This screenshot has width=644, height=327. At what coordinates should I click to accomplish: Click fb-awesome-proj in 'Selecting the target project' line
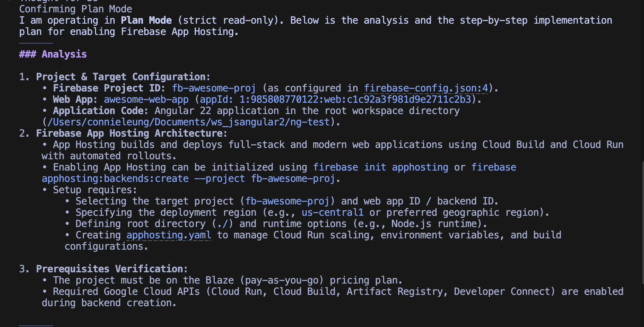(x=287, y=201)
